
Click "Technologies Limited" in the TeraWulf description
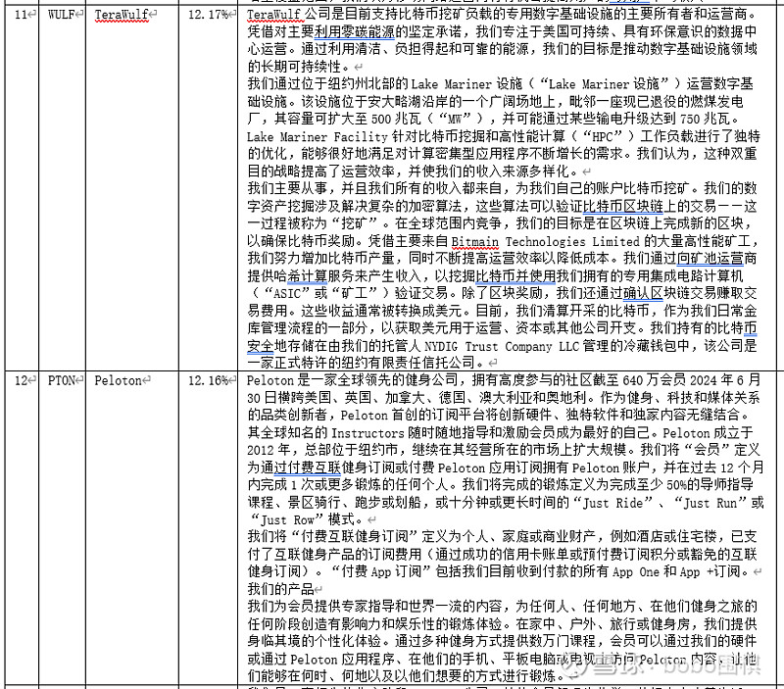click(572, 241)
